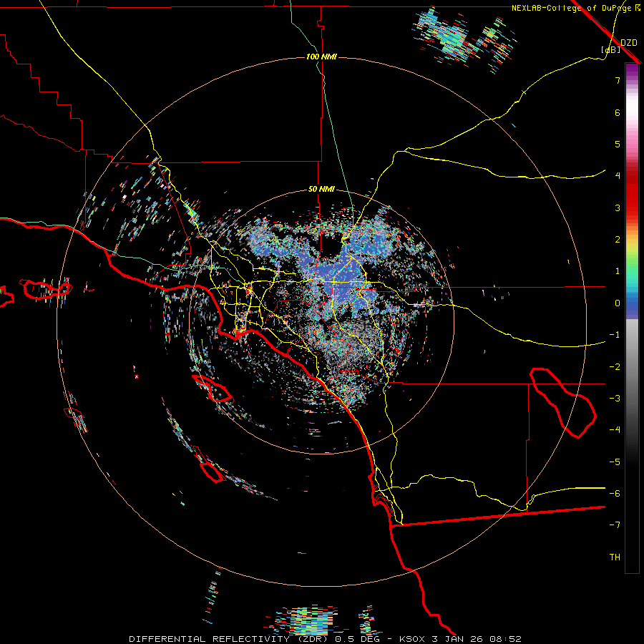Click the DZD color scale title
Viewport: 644px width, 644px height.
pos(628,42)
